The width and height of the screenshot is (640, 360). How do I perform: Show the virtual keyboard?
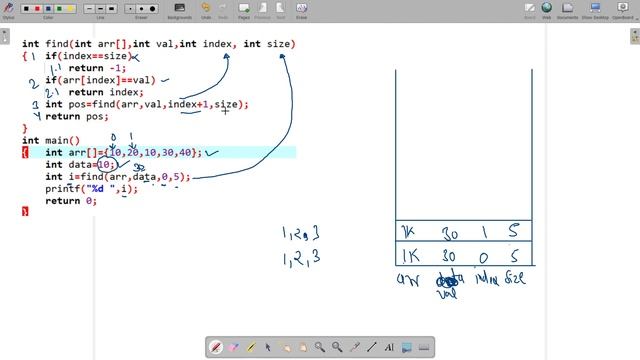(x=424, y=347)
